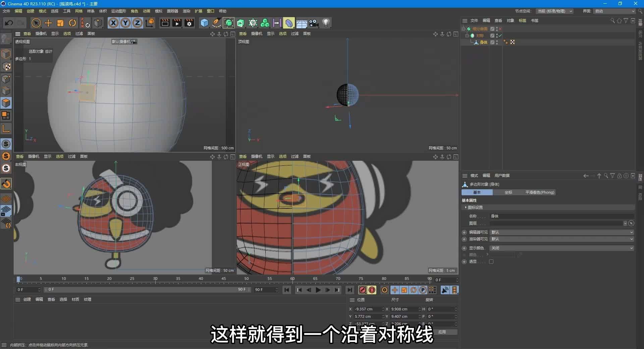Add a Light object
644x349 pixels.
[x=326, y=23]
